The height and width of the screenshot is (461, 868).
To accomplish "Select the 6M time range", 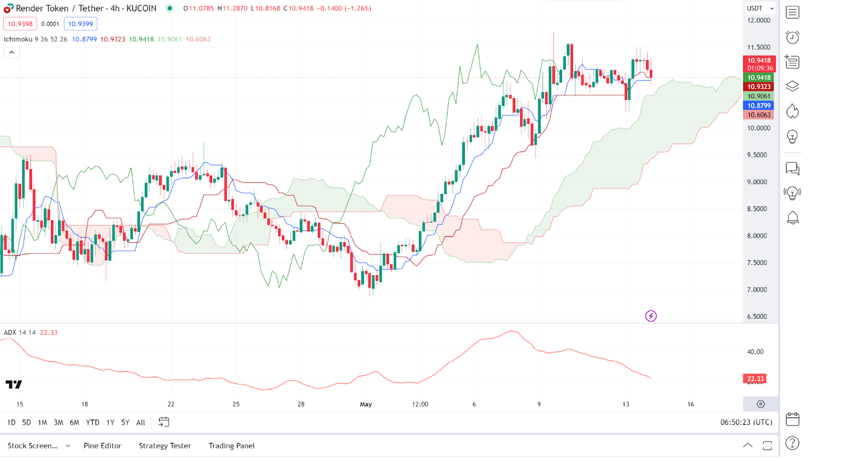I will (x=75, y=422).
